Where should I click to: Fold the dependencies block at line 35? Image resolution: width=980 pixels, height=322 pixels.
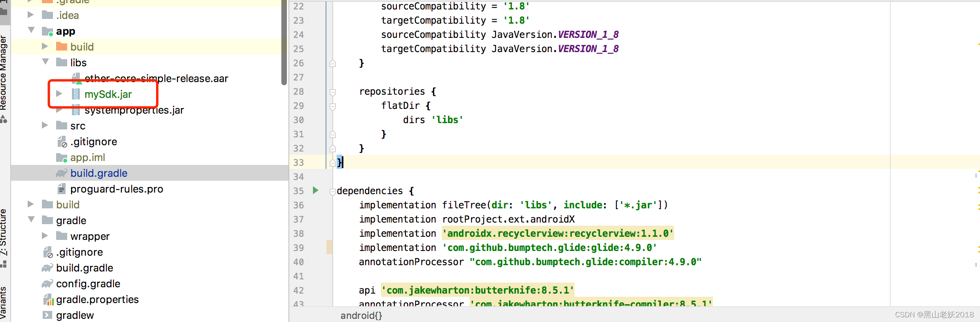(333, 191)
